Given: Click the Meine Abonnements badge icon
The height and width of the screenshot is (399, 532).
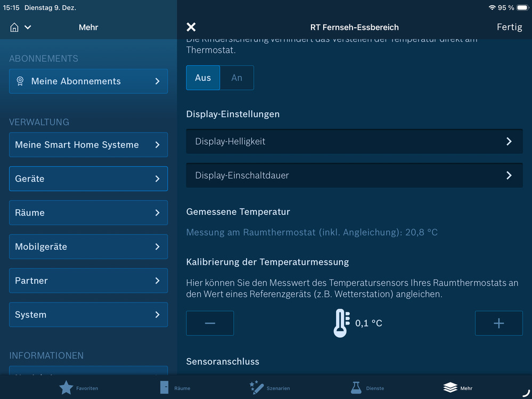Looking at the screenshot, I should [x=20, y=81].
